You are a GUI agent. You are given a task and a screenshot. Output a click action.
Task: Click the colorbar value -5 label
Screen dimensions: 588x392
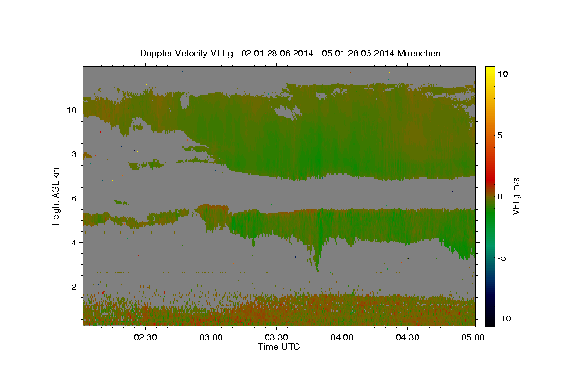(502, 258)
